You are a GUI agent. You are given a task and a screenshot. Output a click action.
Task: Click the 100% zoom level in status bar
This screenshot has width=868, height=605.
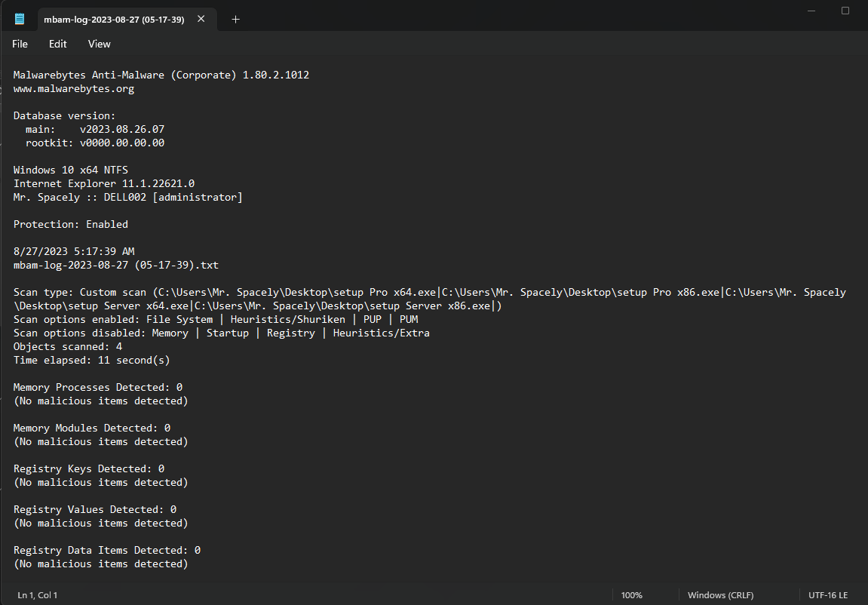(632, 595)
